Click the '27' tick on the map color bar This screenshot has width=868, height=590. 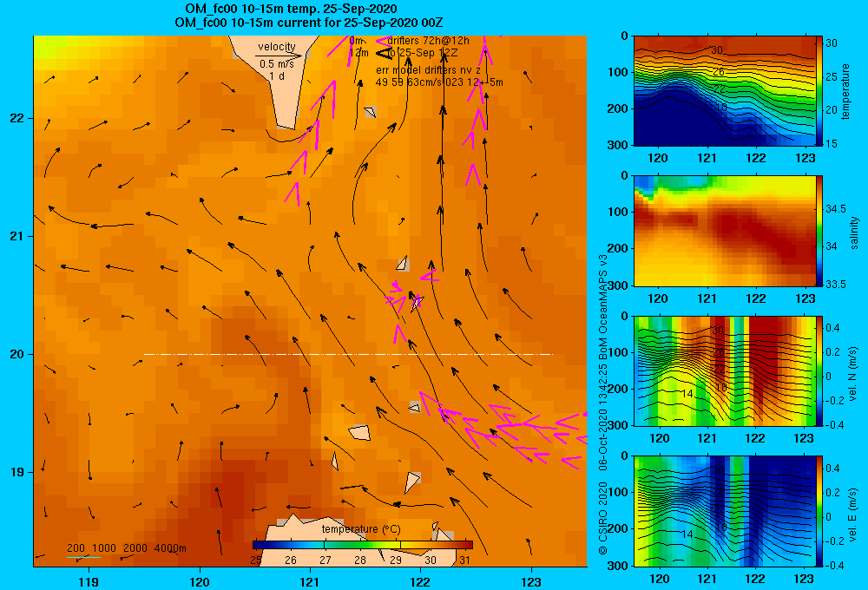(x=325, y=560)
